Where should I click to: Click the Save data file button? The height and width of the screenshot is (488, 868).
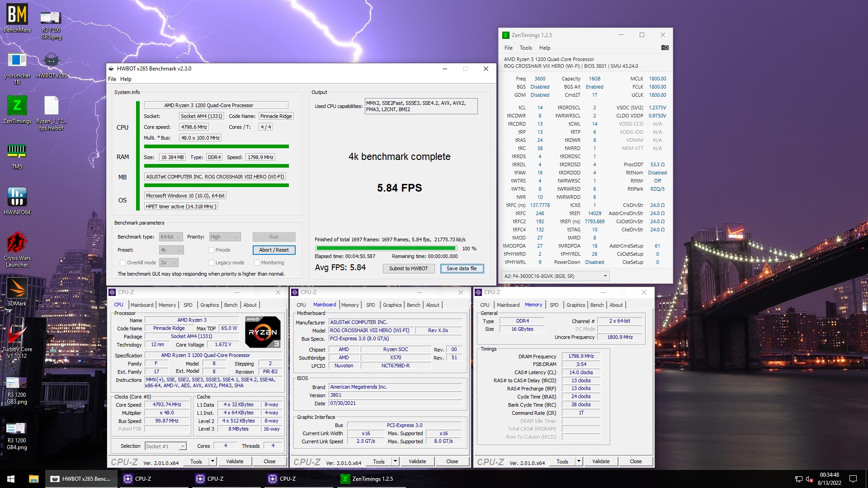point(462,268)
